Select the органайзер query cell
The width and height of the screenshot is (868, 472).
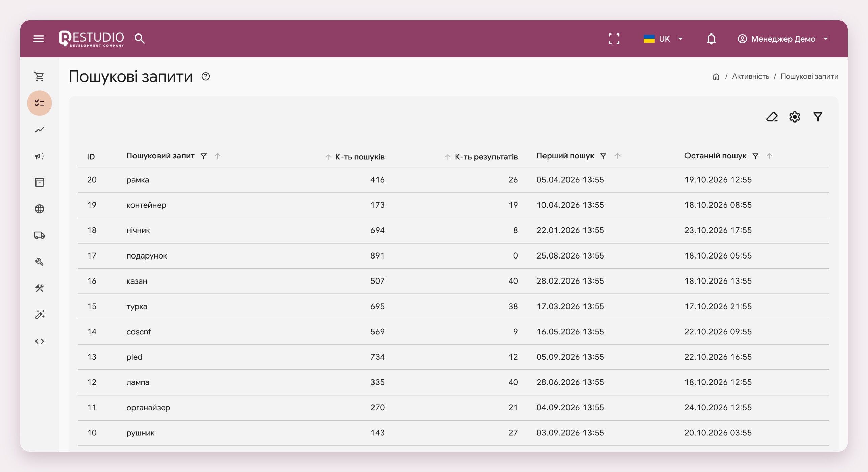coord(148,408)
